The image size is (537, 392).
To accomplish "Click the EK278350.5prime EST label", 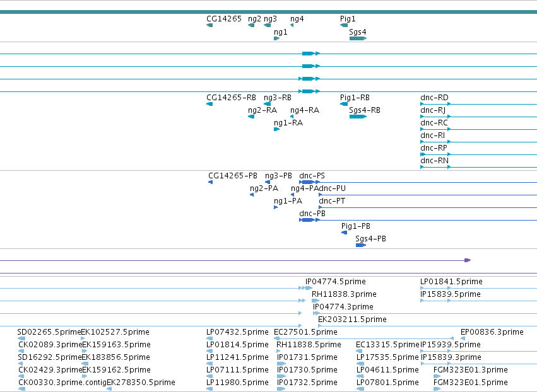I will 141,383.
